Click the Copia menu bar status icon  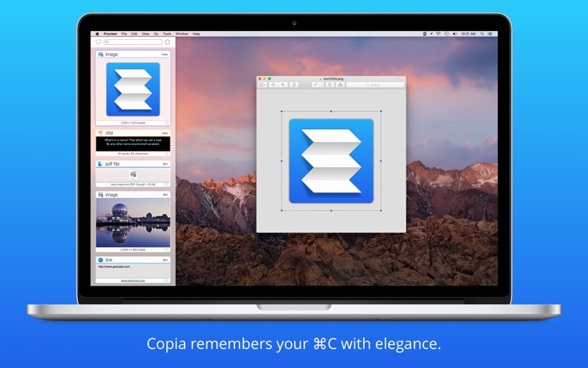click(x=425, y=34)
